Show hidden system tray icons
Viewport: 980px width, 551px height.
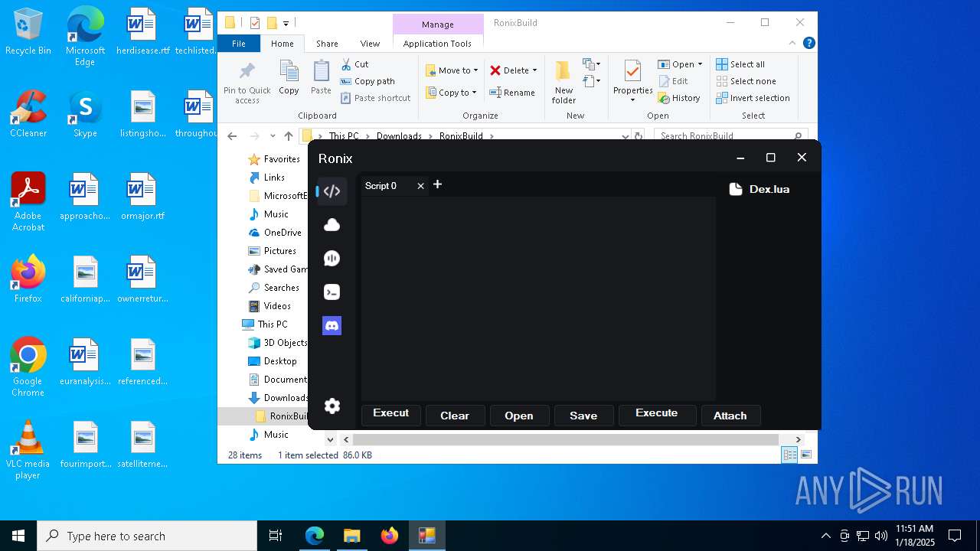coord(825,536)
